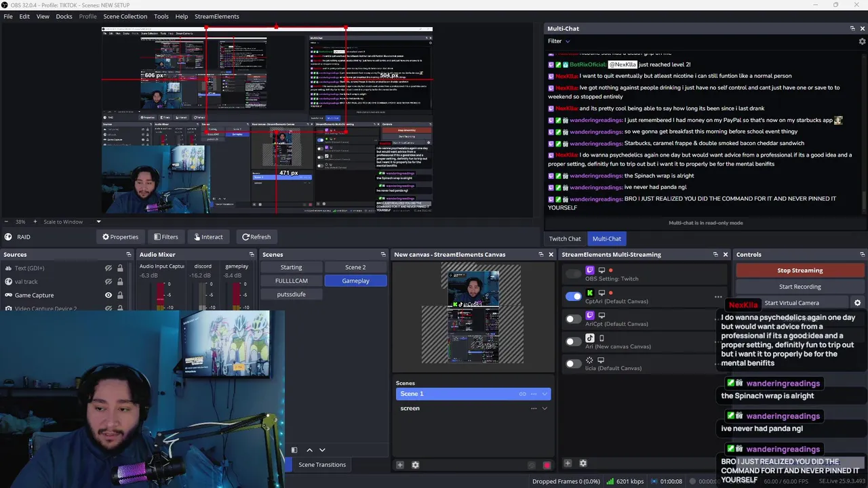The image size is (868, 488).
Task: Move scene down arrow
Action: 322,450
